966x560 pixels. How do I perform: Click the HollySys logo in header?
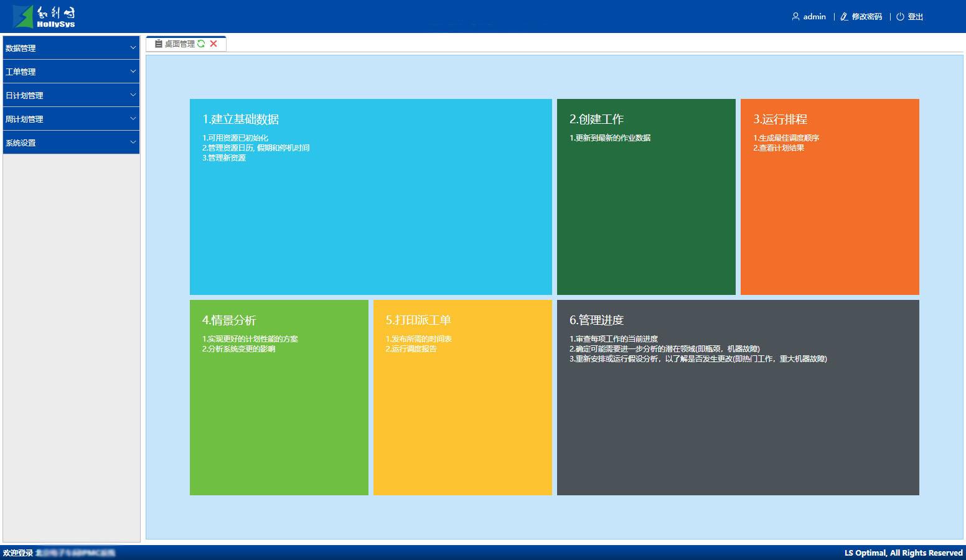pos(44,16)
